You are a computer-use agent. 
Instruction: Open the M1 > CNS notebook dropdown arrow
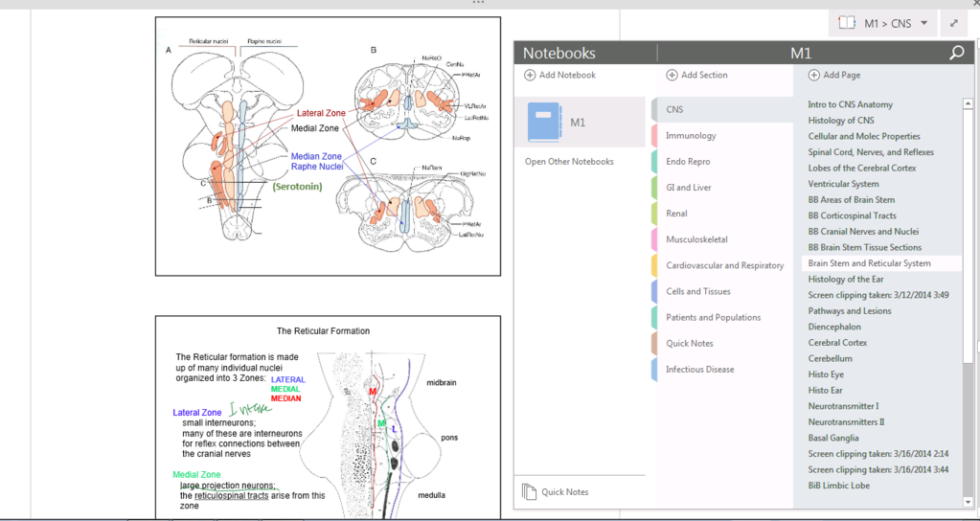[923, 23]
